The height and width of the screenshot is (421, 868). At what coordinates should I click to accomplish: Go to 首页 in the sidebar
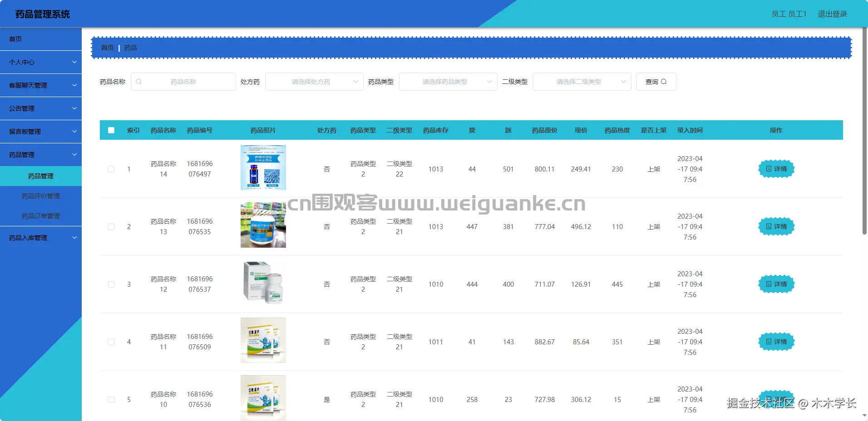(41, 39)
